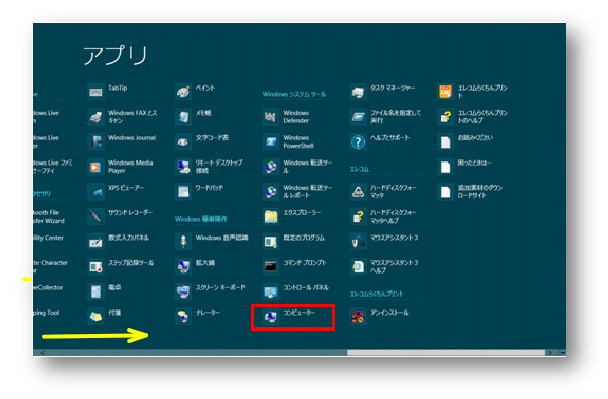This screenshot has width=608, height=399.
Task: Open the Command Prompt (コマンド プロンプト) icon
Action: tap(271, 266)
